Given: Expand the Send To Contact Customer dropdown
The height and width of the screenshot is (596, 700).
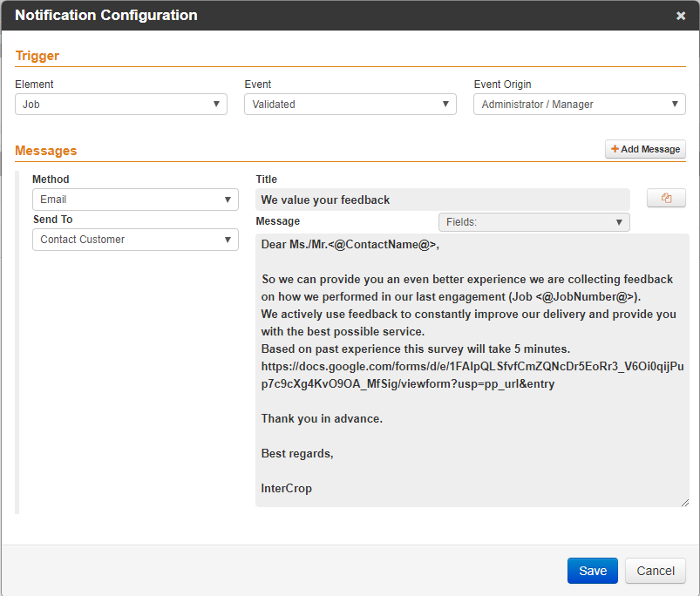Looking at the screenshot, I should coord(135,240).
